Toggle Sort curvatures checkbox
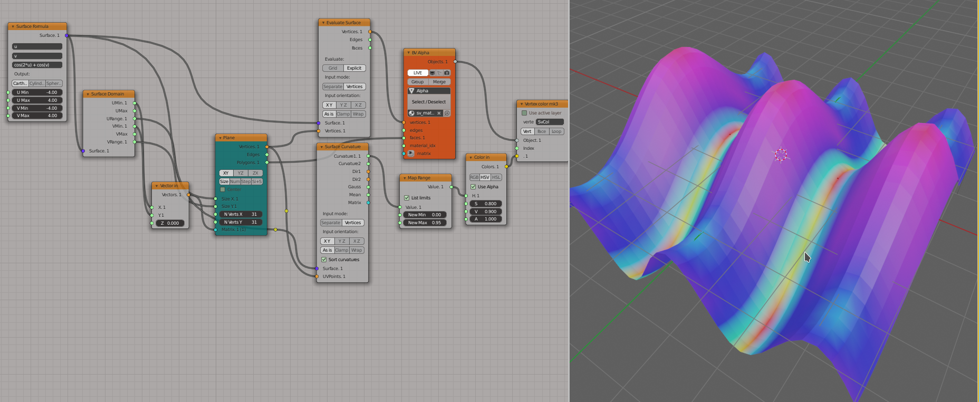 pos(324,260)
